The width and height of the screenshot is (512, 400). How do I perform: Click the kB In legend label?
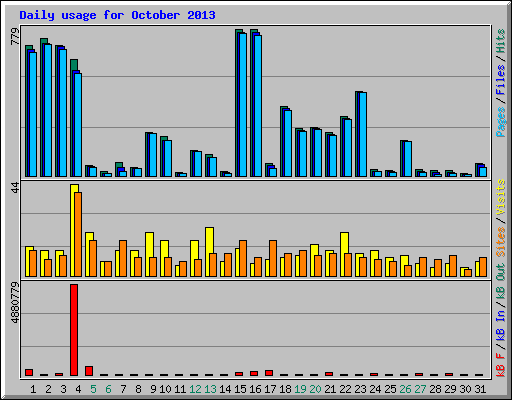(x=501, y=327)
